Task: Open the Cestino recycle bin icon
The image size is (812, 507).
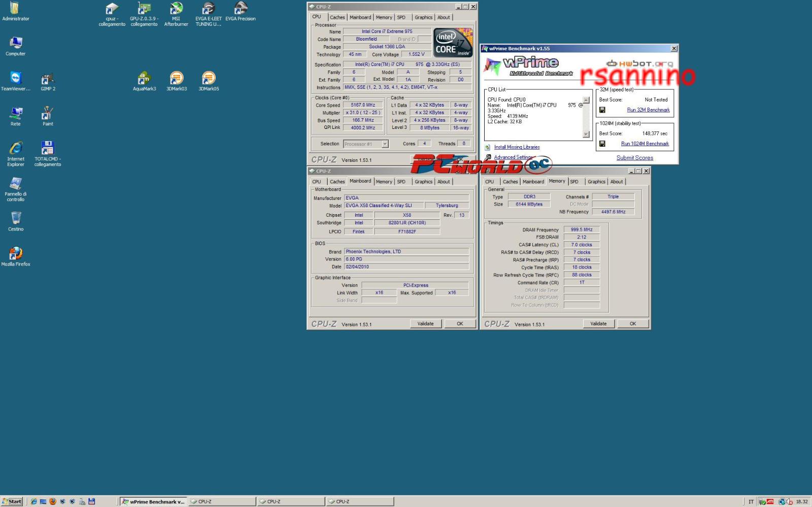Action: 15,221
